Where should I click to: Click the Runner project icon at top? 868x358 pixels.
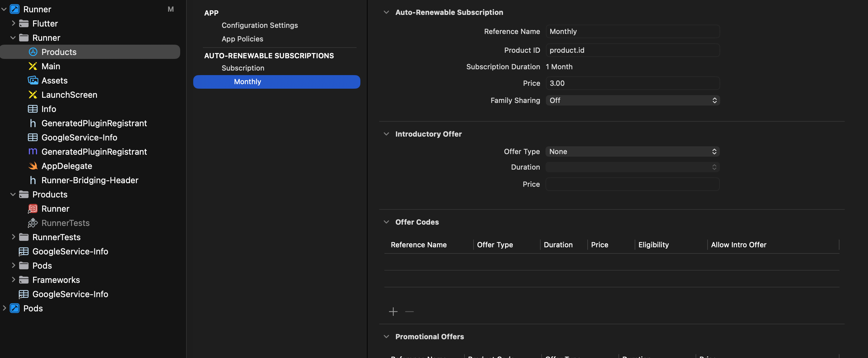(15, 9)
